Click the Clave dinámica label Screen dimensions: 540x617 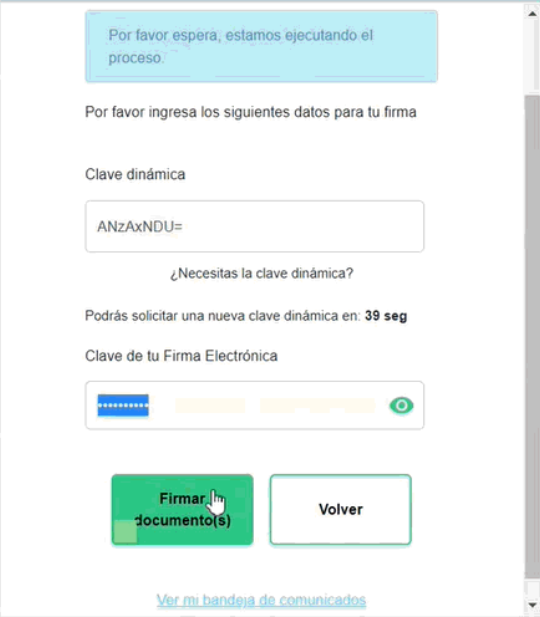pyautogui.click(x=135, y=174)
